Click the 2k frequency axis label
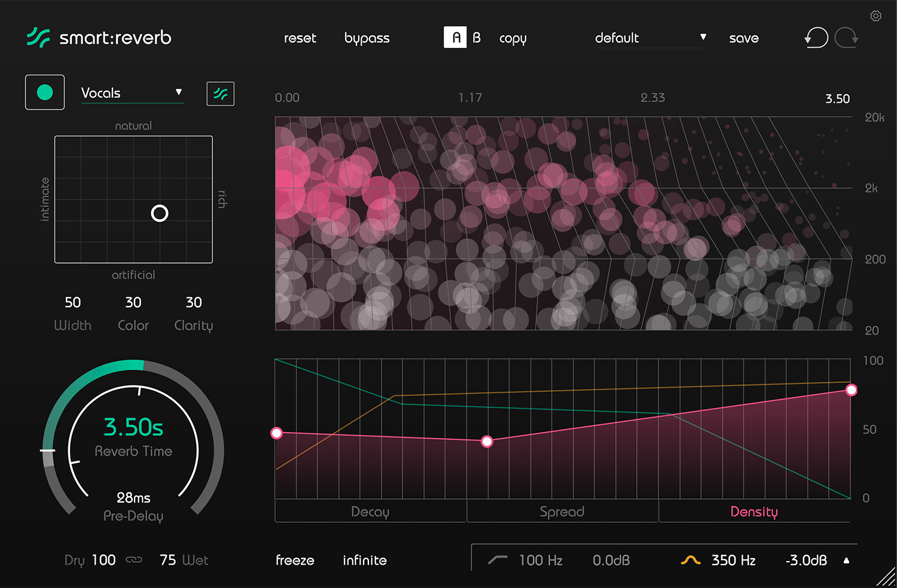 coord(871,188)
